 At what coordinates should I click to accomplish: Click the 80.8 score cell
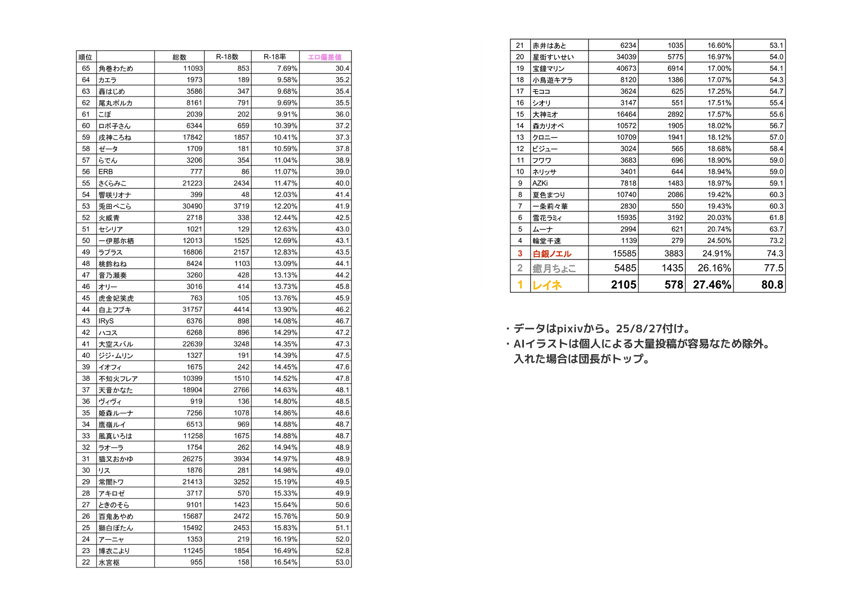coord(772,285)
